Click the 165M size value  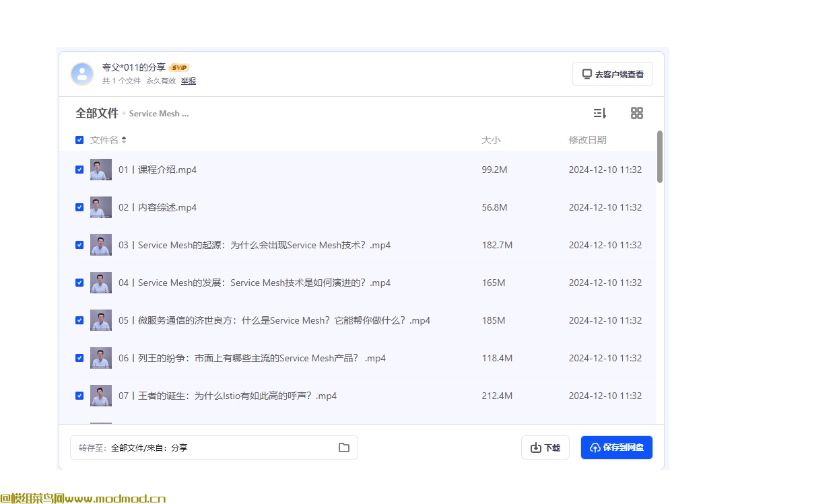pos(494,283)
